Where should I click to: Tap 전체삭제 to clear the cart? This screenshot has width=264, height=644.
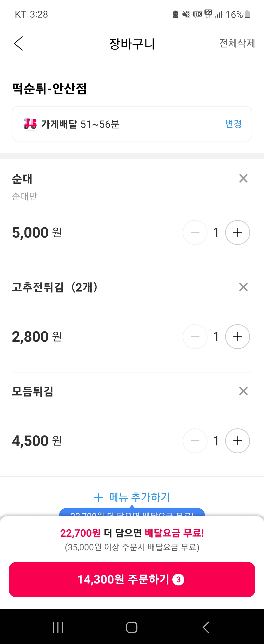pyautogui.click(x=237, y=43)
